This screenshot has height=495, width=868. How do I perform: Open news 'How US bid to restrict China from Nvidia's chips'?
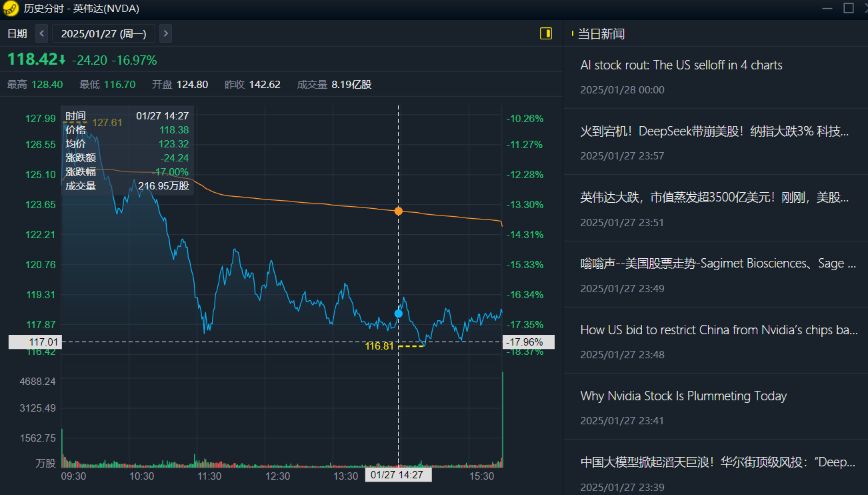point(719,330)
